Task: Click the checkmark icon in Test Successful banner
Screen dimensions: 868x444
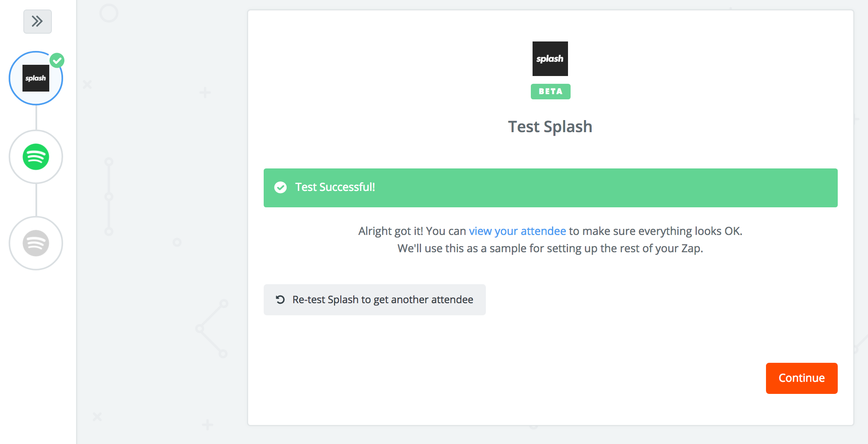Action: [x=281, y=187]
